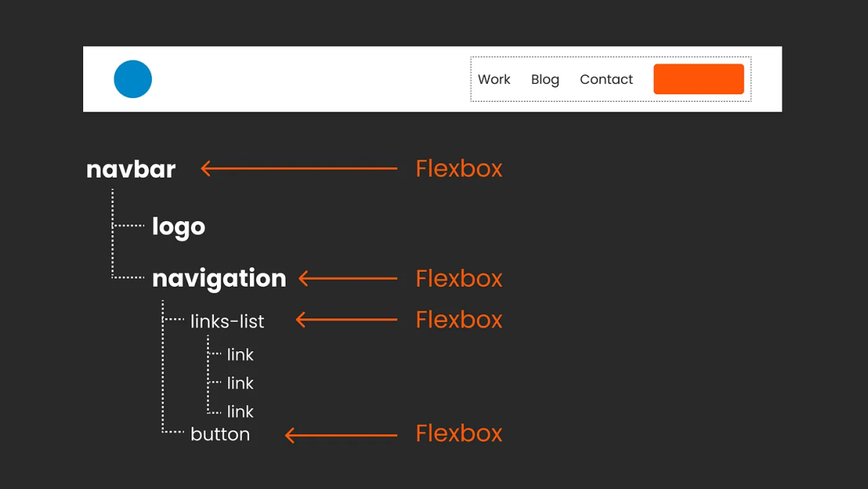
Task: Pick the middle link under links-list
Action: tap(240, 383)
